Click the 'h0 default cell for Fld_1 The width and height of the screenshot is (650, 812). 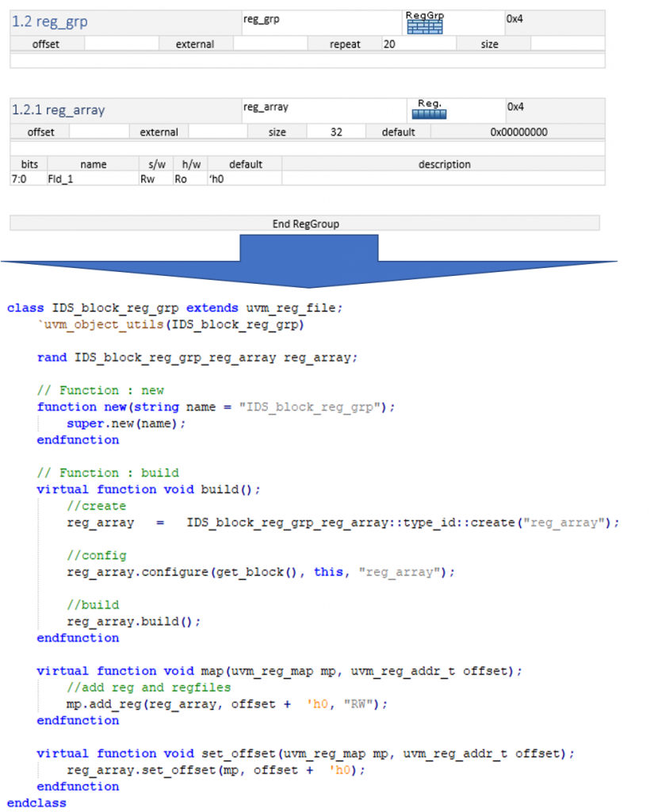(x=216, y=179)
